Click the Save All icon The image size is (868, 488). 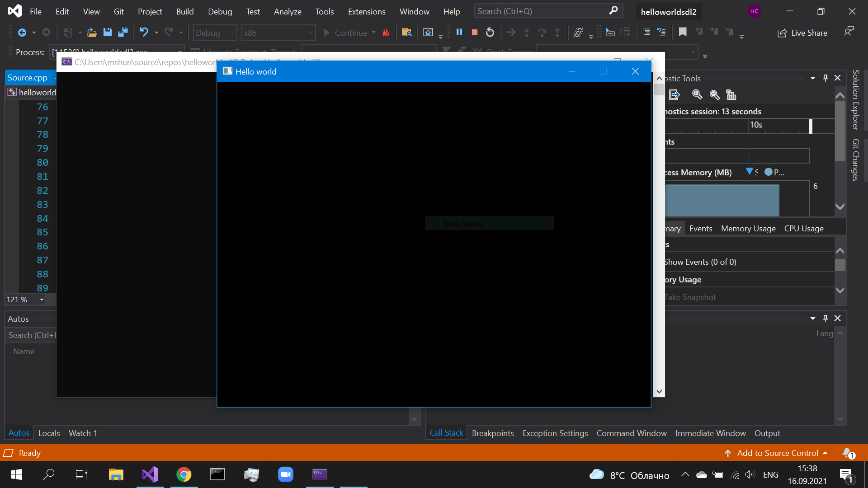[123, 33]
